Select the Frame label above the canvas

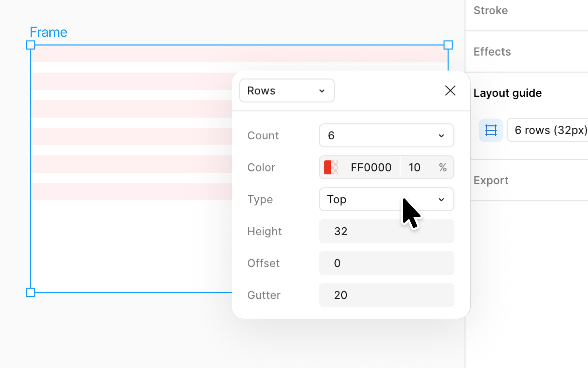(48, 32)
